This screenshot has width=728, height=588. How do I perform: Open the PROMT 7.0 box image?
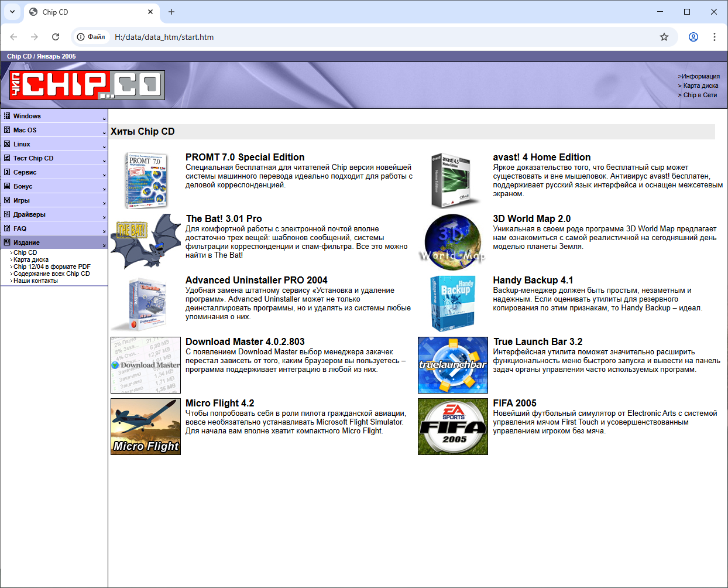[x=146, y=180]
